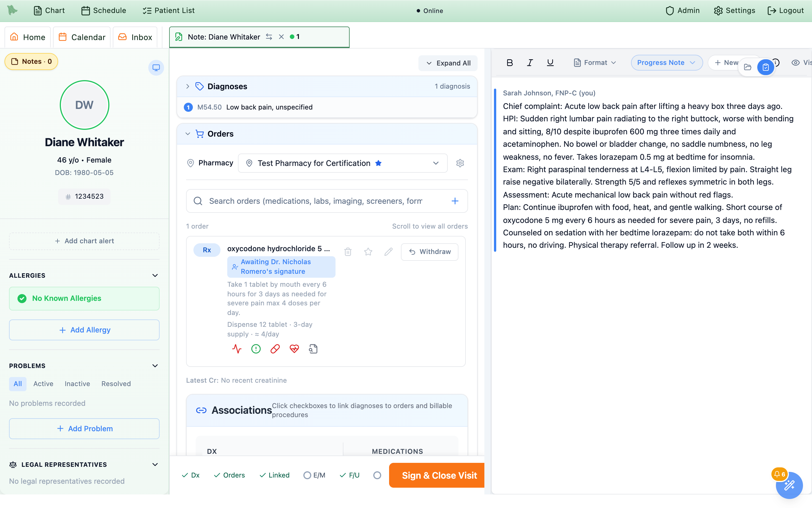Open the document search icon on oxycodone order
This screenshot has height=508, width=812.
click(313, 349)
